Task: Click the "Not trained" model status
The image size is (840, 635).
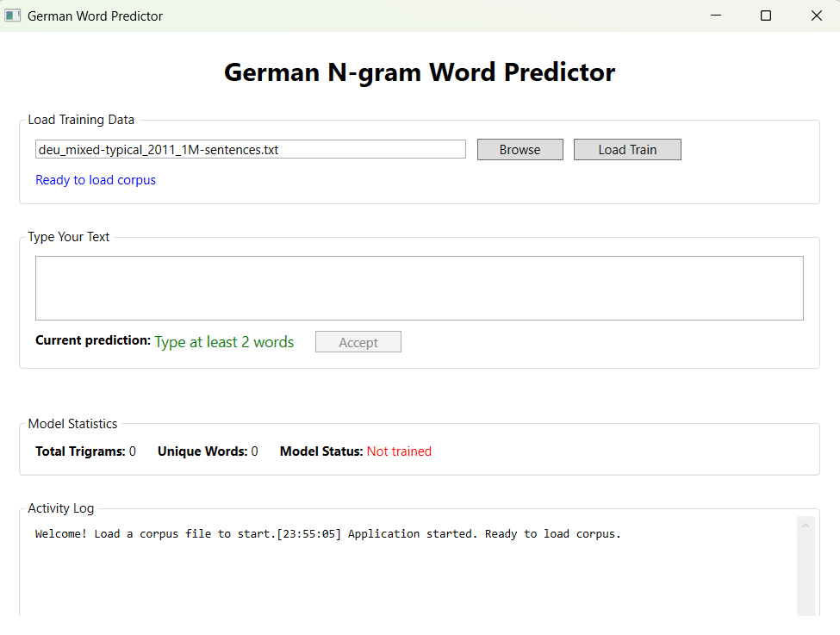Action: click(399, 451)
